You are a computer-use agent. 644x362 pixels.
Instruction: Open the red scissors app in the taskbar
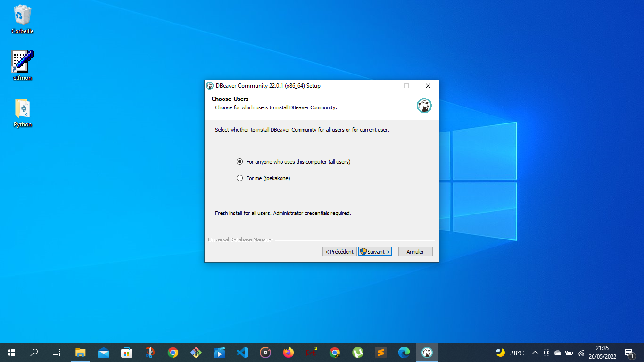coord(150,353)
